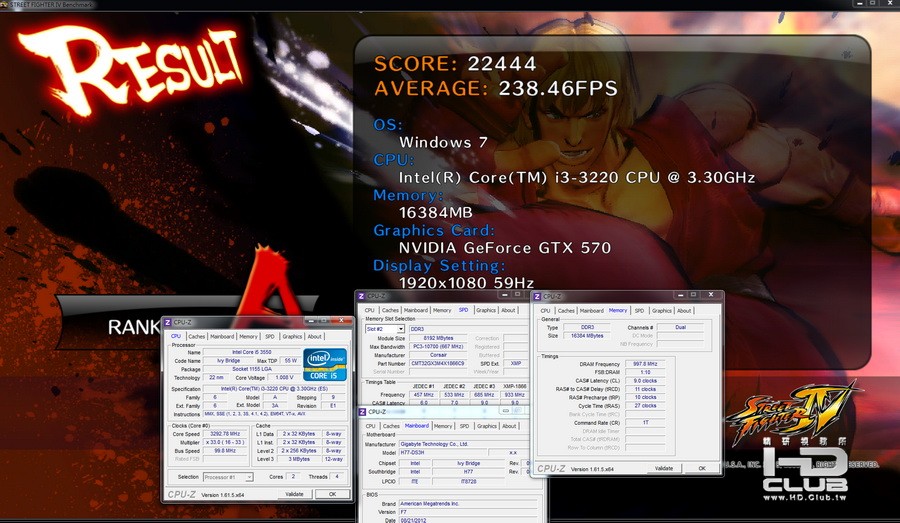Click the 'x 33.0 ( 16 - 33 )' multiplier value

pyautogui.click(x=226, y=443)
